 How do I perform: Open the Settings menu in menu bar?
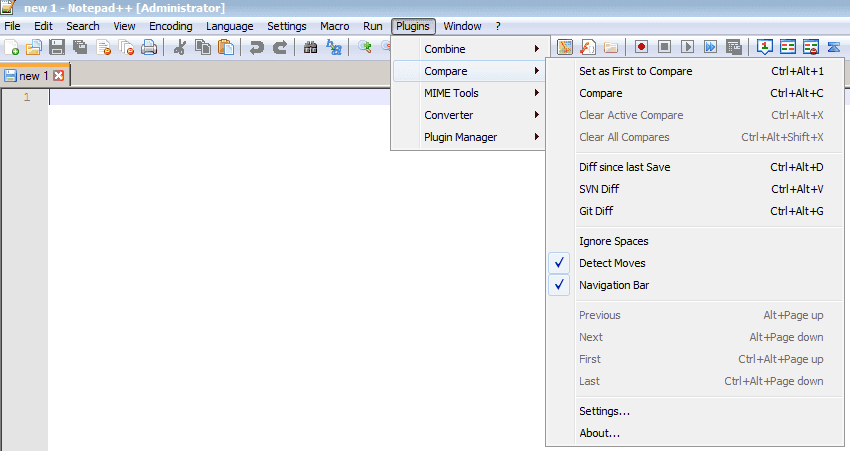[287, 26]
